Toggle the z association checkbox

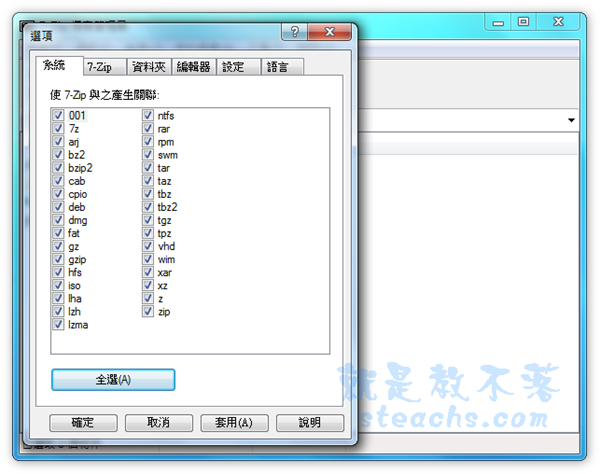(148, 298)
